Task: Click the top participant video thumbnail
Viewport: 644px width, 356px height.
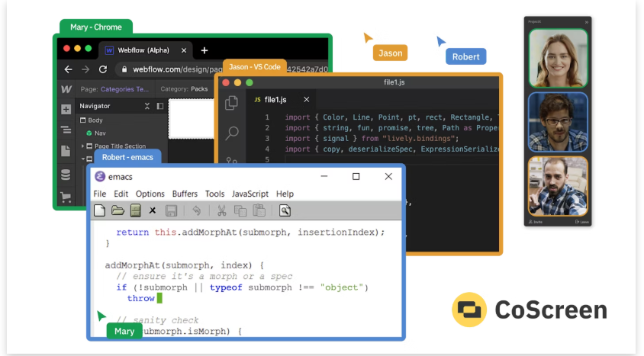Action: click(x=558, y=59)
